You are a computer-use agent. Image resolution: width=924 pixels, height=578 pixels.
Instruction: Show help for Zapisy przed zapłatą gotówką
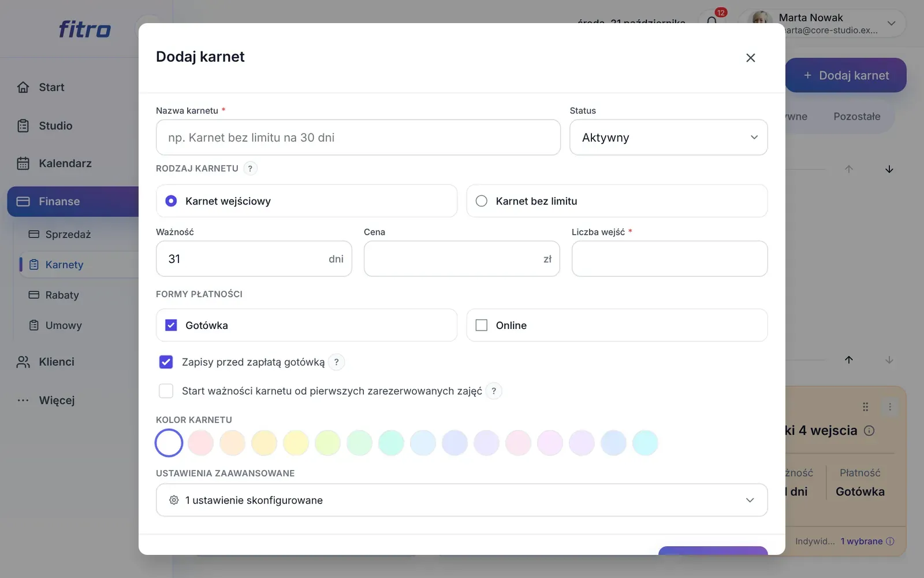pos(336,362)
